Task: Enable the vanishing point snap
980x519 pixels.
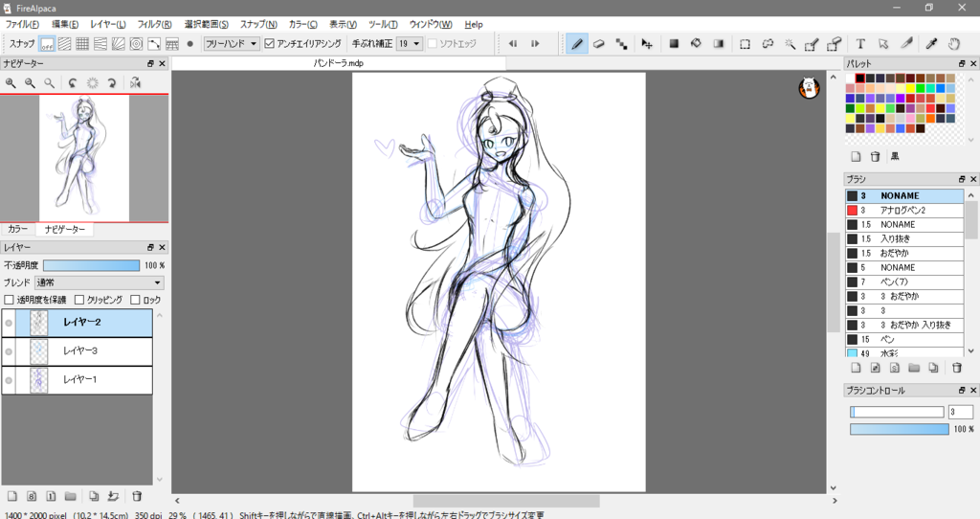Action: tap(100, 44)
